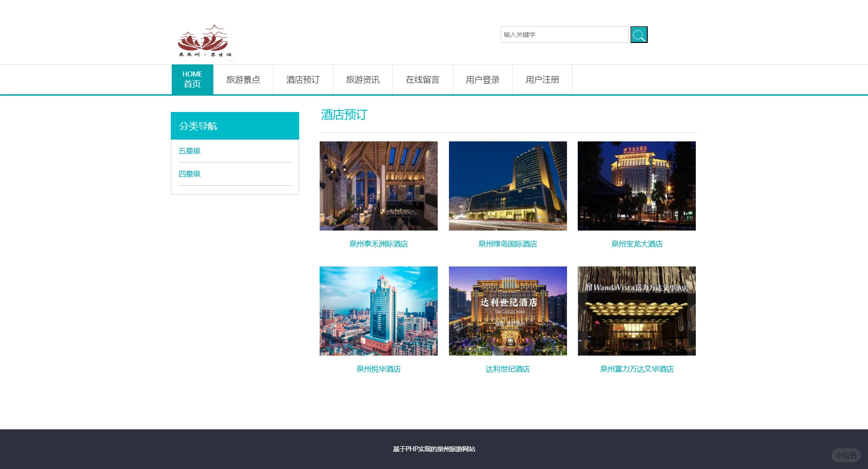Open 泉州泰禾洲际酒店 hotel photo
Image resolution: width=868 pixels, height=469 pixels.
point(378,185)
